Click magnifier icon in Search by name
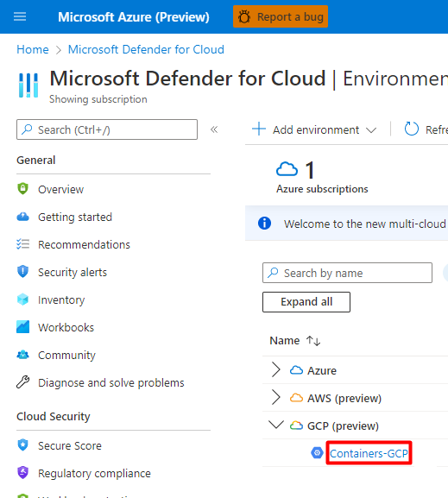The image size is (448, 498). click(x=273, y=272)
